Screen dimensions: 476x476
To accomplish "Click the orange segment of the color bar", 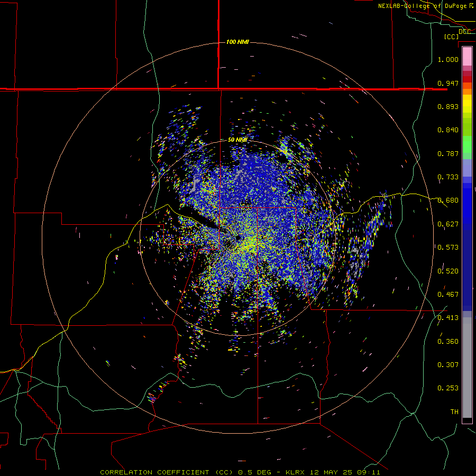I will pos(467,91).
